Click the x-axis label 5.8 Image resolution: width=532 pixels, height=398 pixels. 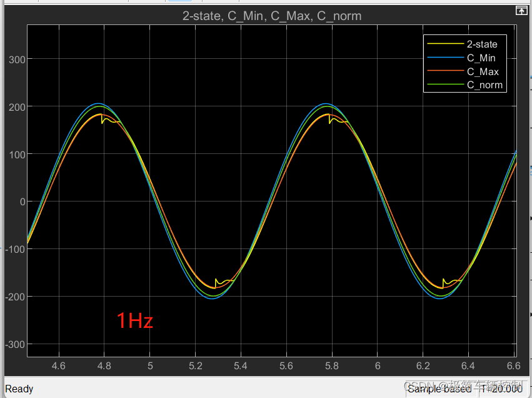[332, 366]
